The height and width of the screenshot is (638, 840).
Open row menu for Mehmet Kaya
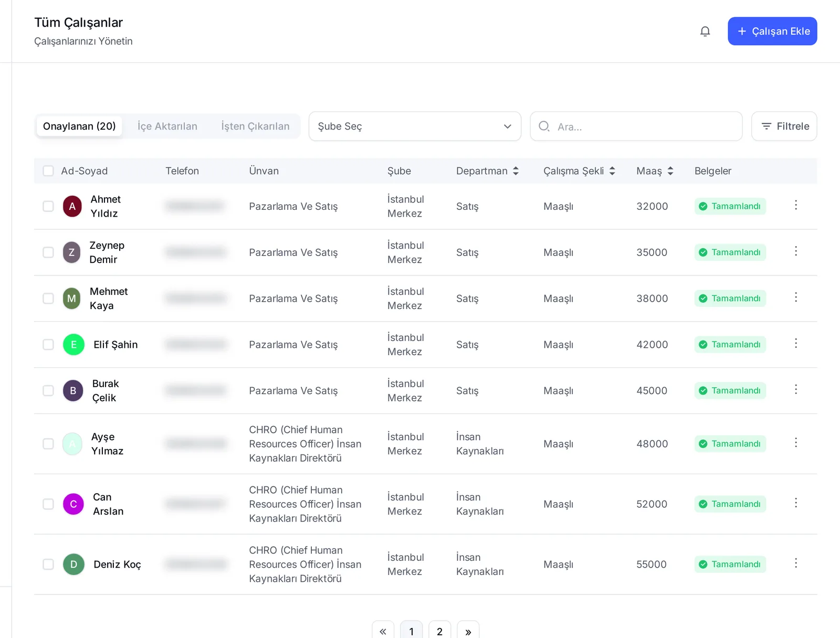[796, 297]
